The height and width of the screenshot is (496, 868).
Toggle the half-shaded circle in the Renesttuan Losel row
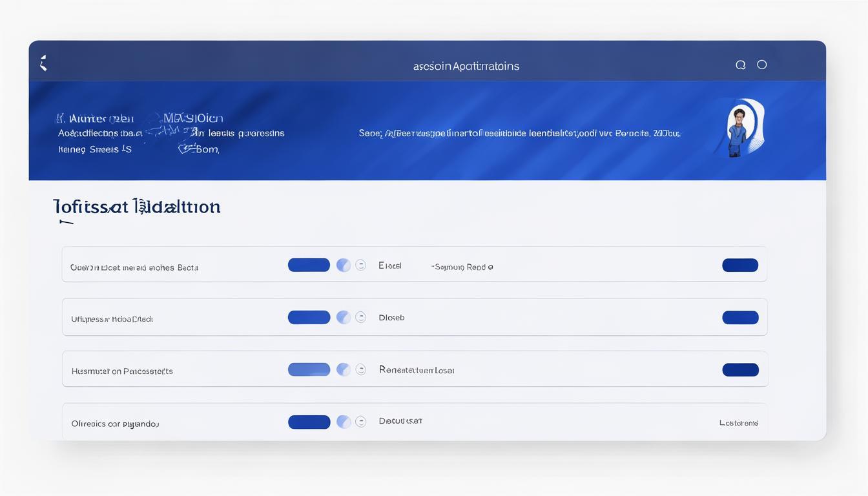click(x=344, y=369)
